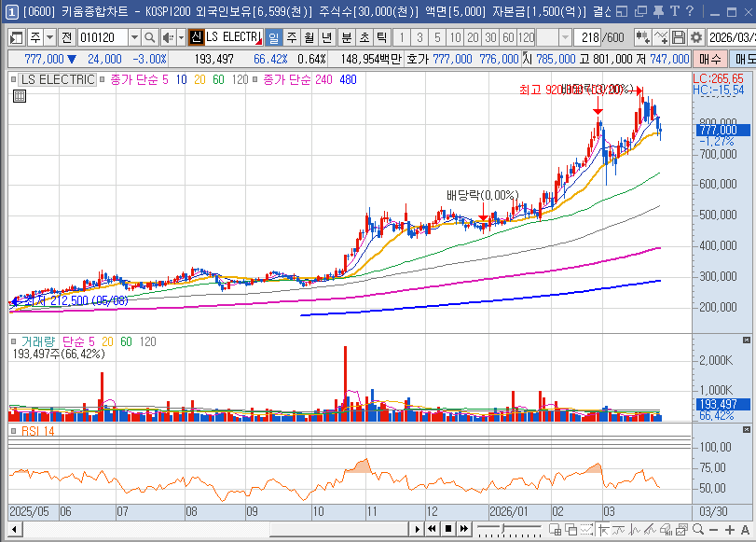
Task: Open the chart settings gear icon
Action: coord(695,37)
